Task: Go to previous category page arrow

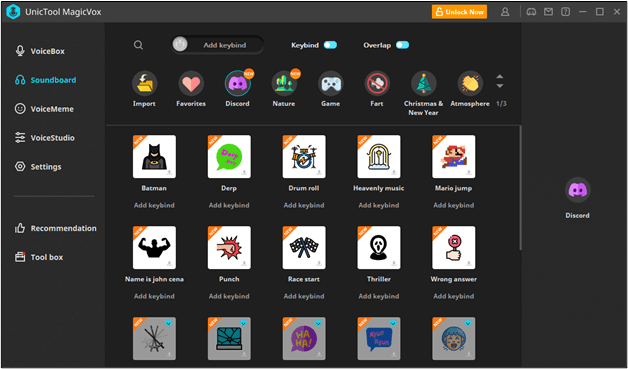Action: (499, 77)
